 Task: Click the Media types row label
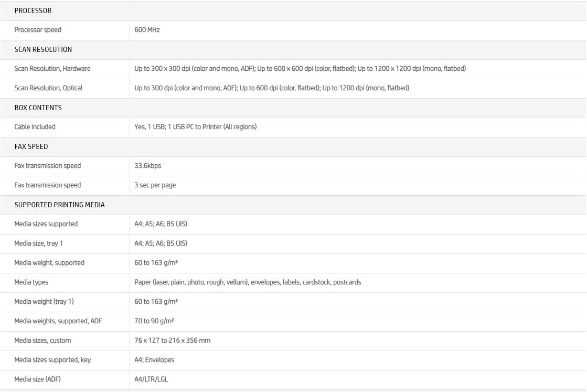[31, 282]
